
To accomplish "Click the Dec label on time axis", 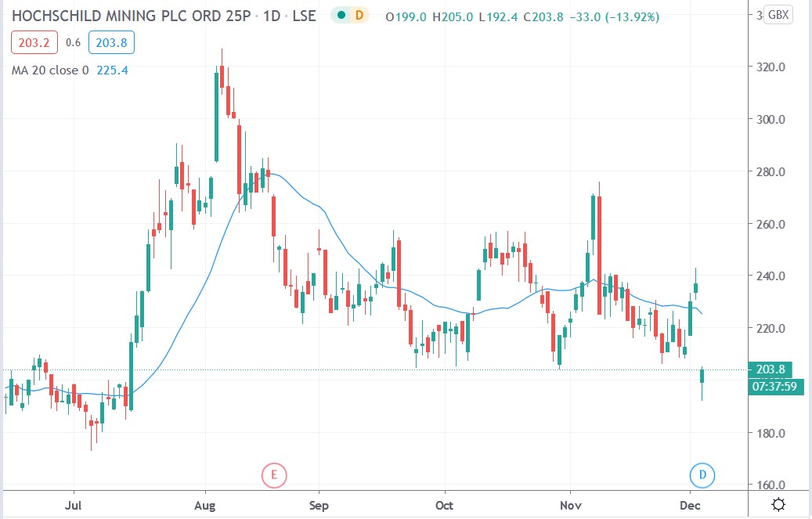I will (690, 506).
